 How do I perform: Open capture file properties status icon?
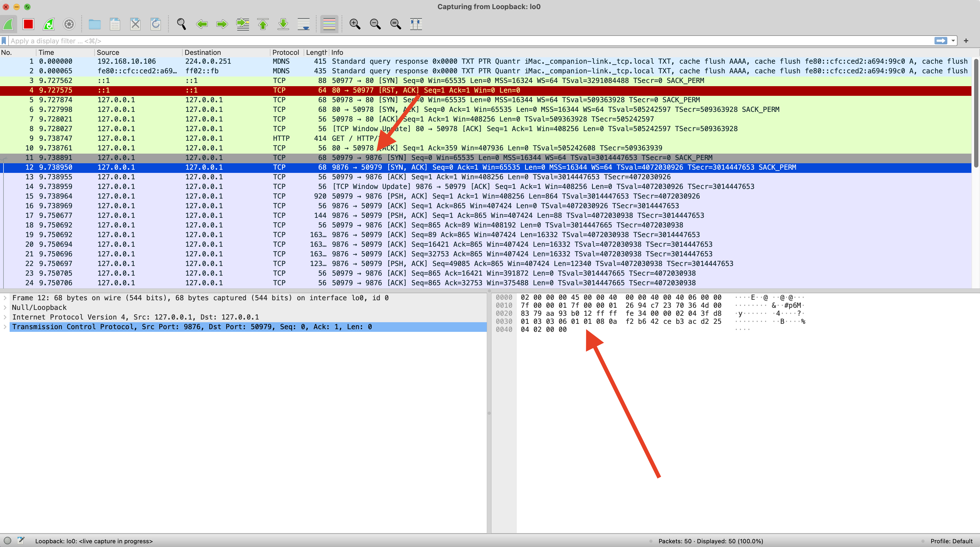[21, 541]
